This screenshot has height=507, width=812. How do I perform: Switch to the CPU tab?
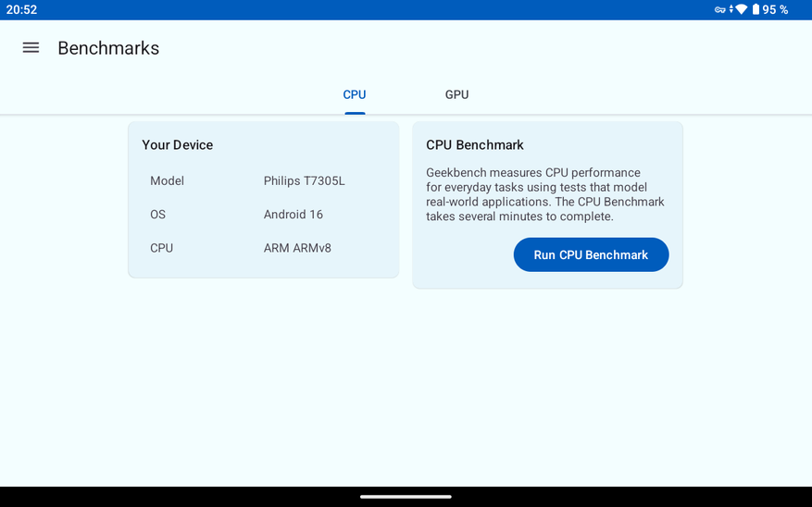[x=355, y=95]
